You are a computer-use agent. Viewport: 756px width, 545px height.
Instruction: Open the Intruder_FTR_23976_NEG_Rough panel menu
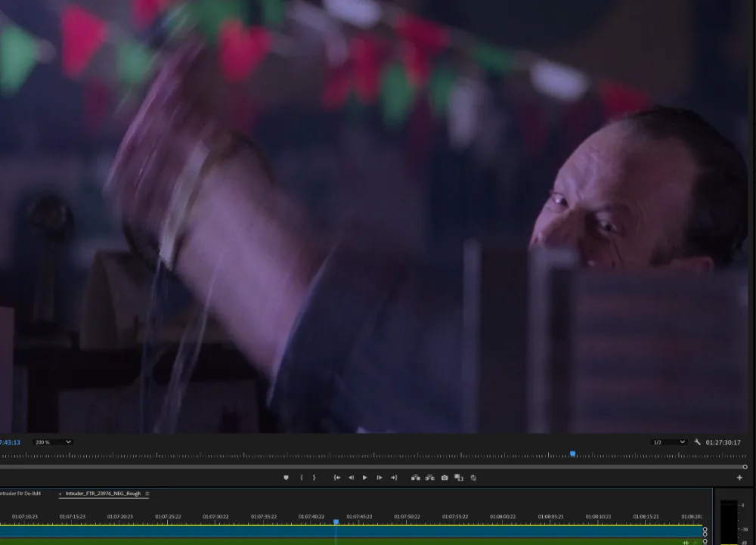pyautogui.click(x=147, y=494)
